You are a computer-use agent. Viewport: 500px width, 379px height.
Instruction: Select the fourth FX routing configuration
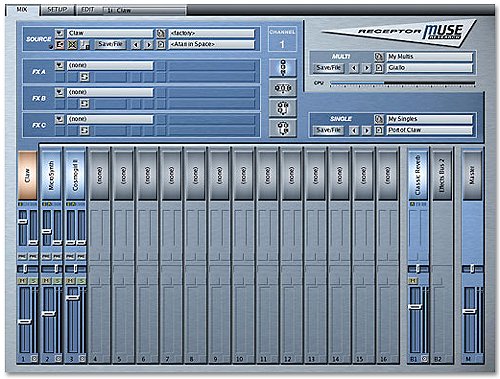[x=283, y=128]
